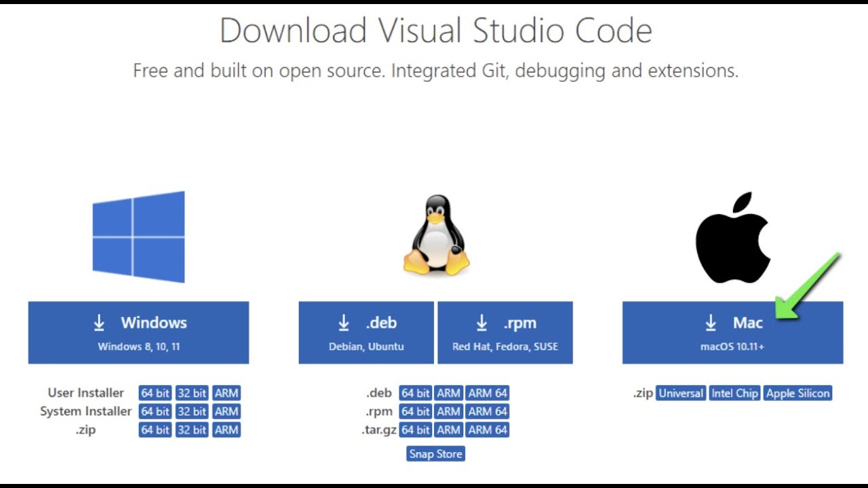This screenshot has height=488, width=868.
Task: Select System Installer 64 bit
Action: coord(155,411)
